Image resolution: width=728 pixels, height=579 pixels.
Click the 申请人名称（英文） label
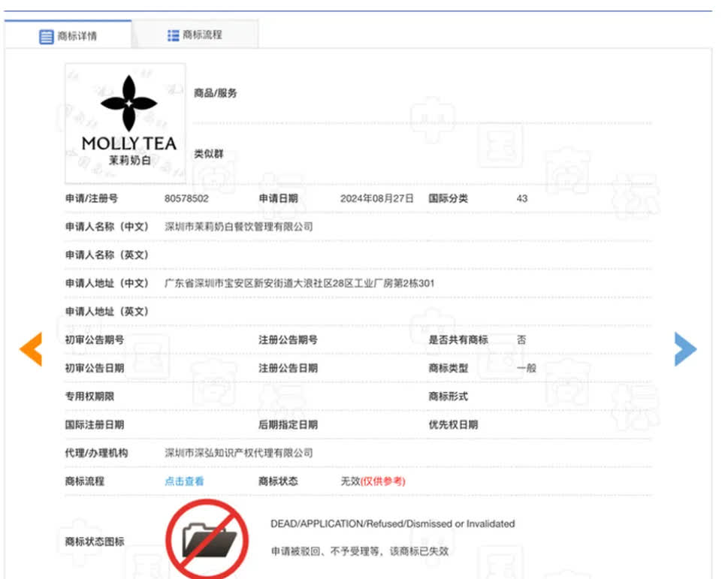(x=107, y=255)
